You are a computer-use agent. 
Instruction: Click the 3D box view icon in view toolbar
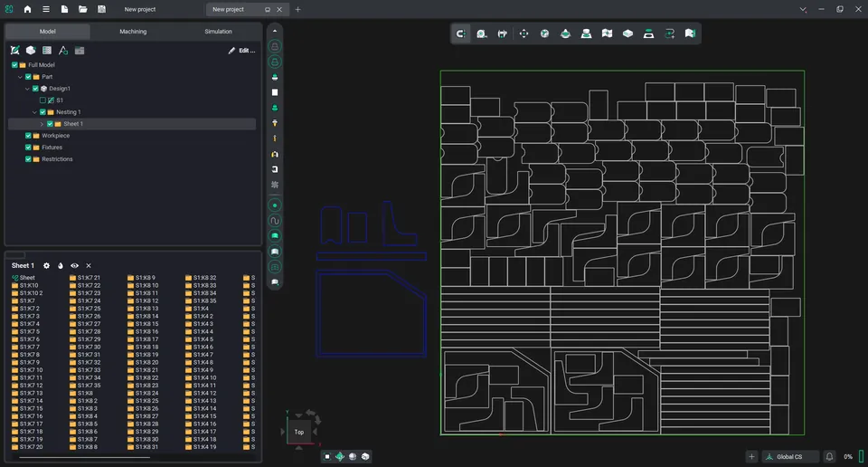click(x=627, y=33)
